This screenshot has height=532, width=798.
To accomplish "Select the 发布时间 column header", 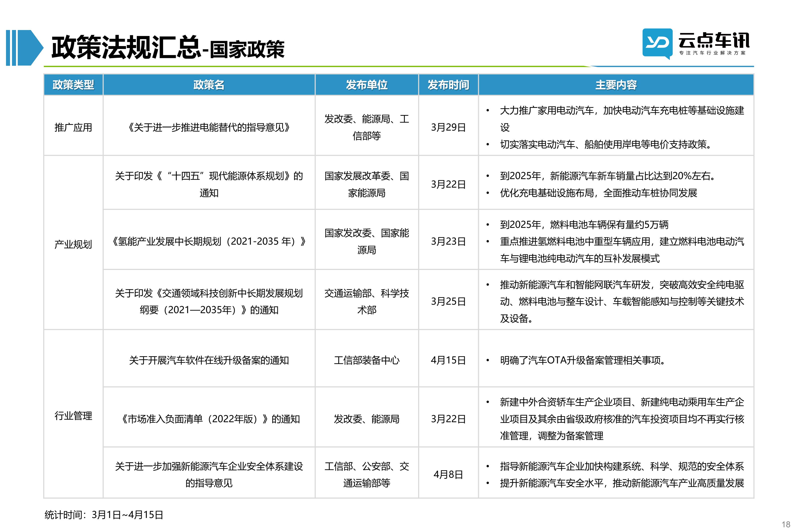I will 448,85.
